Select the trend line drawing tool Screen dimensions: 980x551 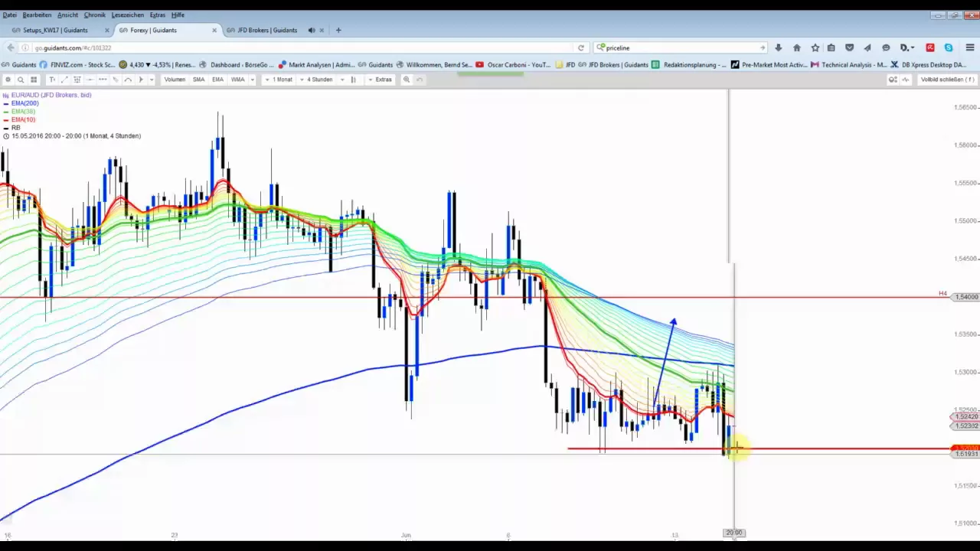click(64, 80)
